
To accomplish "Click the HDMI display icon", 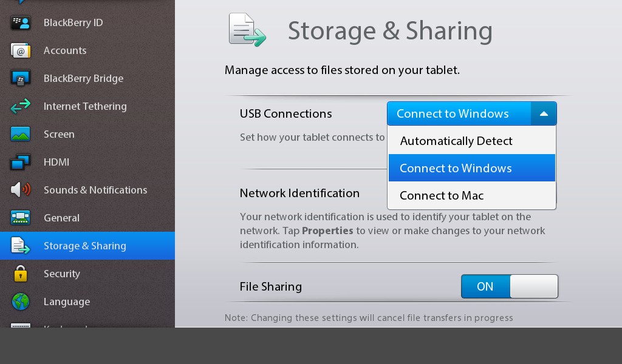I will (20, 162).
